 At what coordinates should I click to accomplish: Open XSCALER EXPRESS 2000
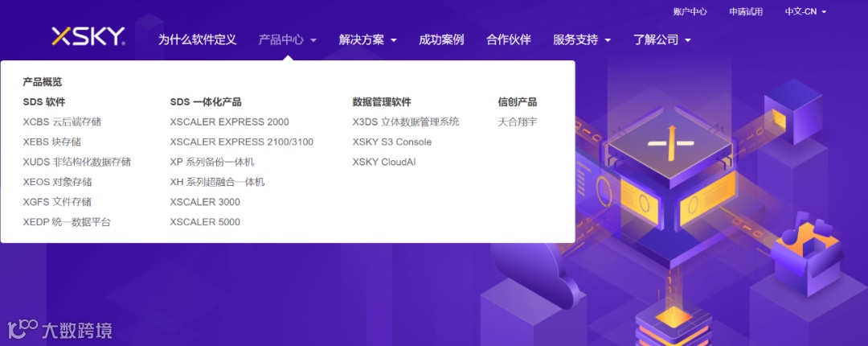tap(230, 122)
